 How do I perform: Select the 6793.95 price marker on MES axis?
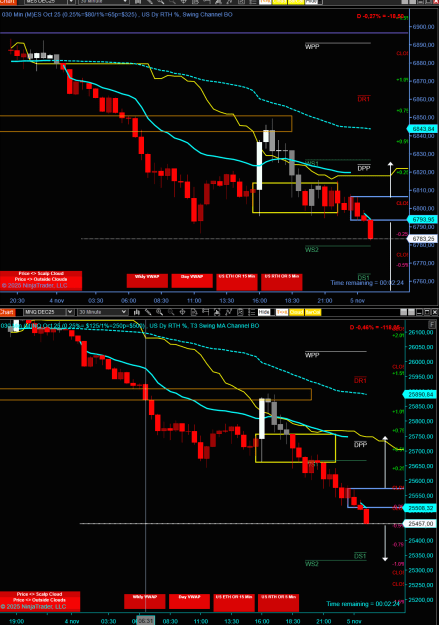point(423,219)
